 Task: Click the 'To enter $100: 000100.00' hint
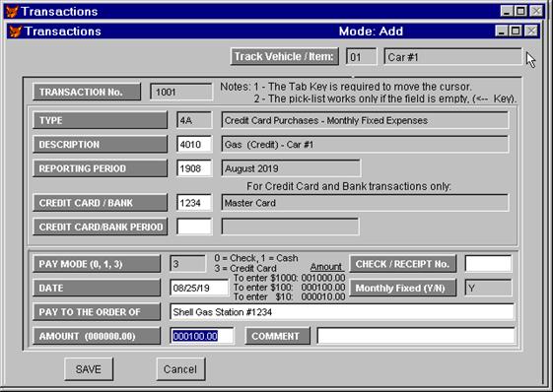coord(289,288)
